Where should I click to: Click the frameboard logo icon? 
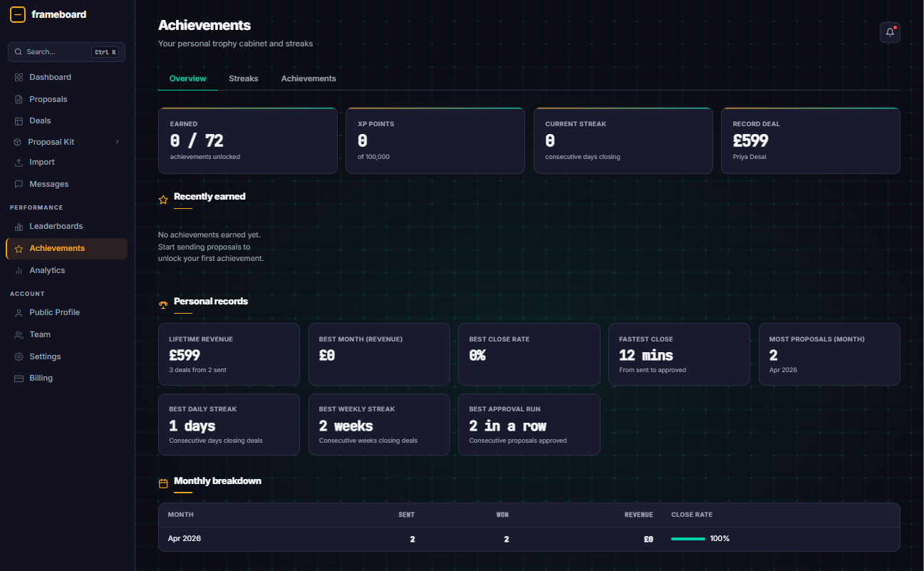pos(18,14)
